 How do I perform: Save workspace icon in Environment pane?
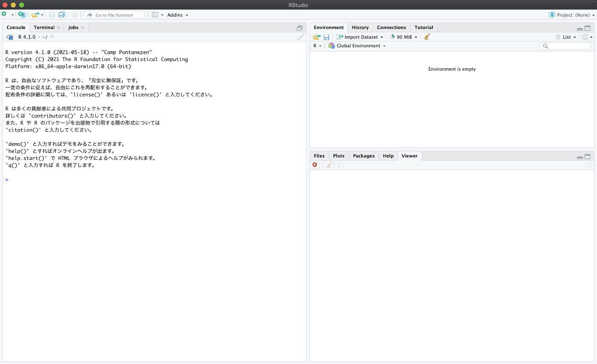[x=326, y=37]
